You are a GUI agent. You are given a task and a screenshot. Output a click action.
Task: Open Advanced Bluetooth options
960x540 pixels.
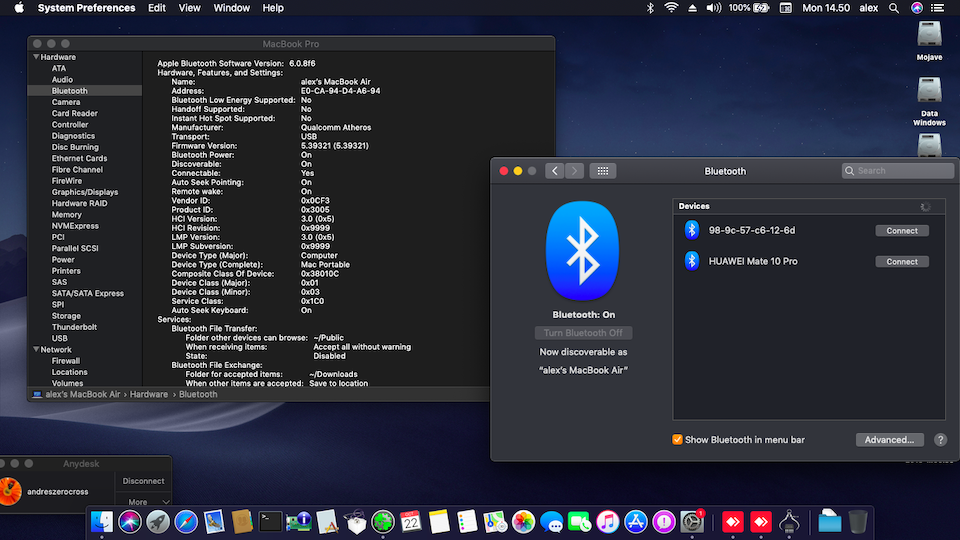click(889, 439)
